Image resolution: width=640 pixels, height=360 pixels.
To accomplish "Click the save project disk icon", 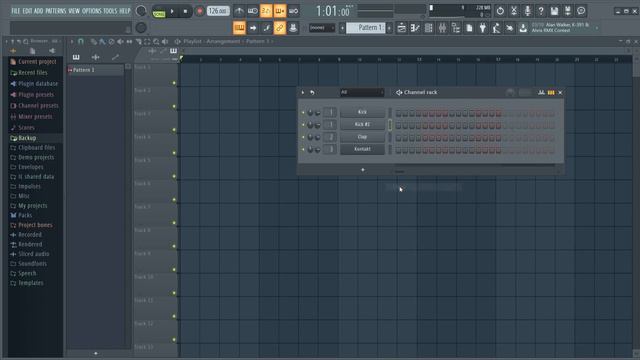I will pyautogui.click(x=554, y=11).
